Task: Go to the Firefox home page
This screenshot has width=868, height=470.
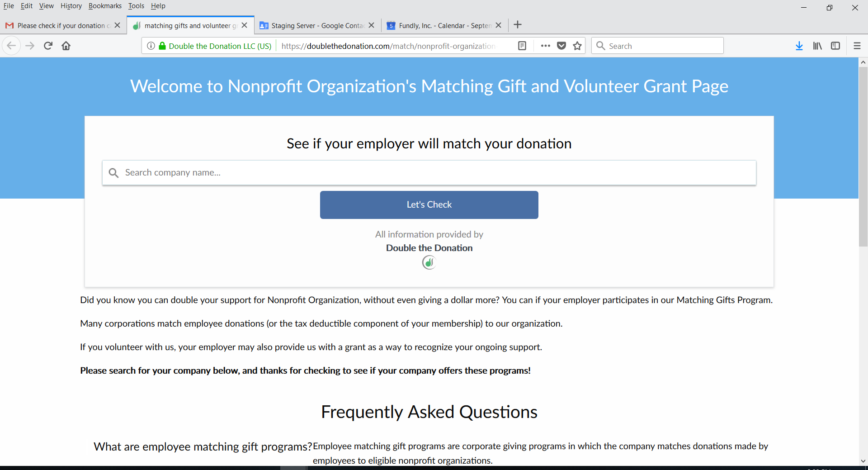Action: coord(66,46)
